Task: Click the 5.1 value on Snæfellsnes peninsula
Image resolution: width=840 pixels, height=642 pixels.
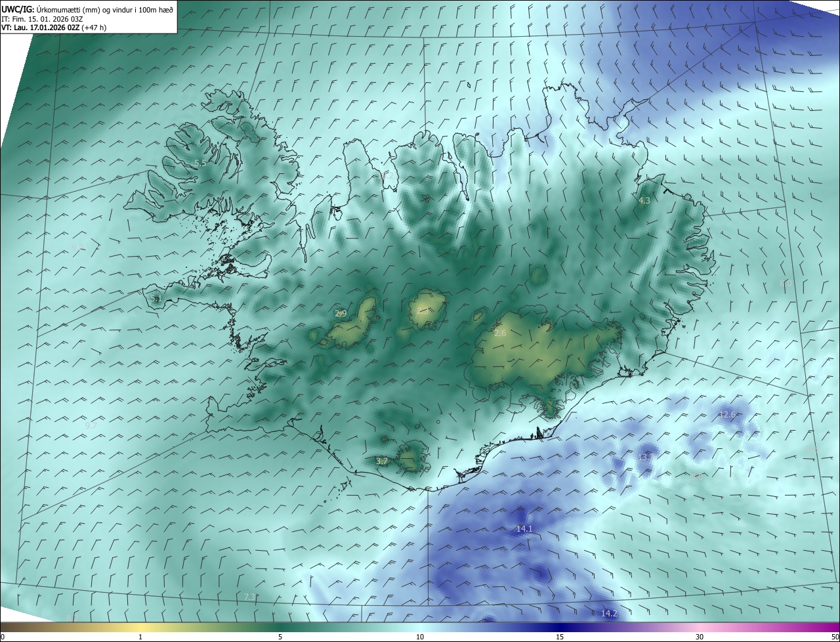Action: coord(156,299)
